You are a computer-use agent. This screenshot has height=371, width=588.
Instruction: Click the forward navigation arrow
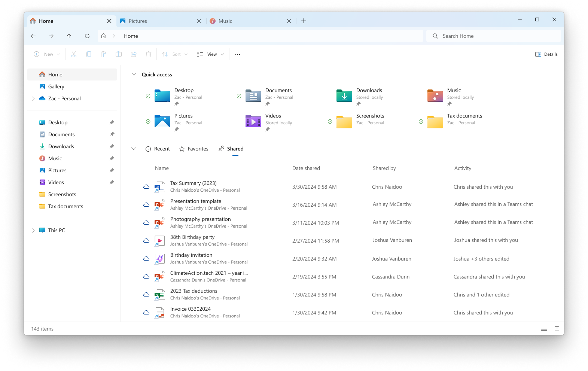(x=51, y=36)
